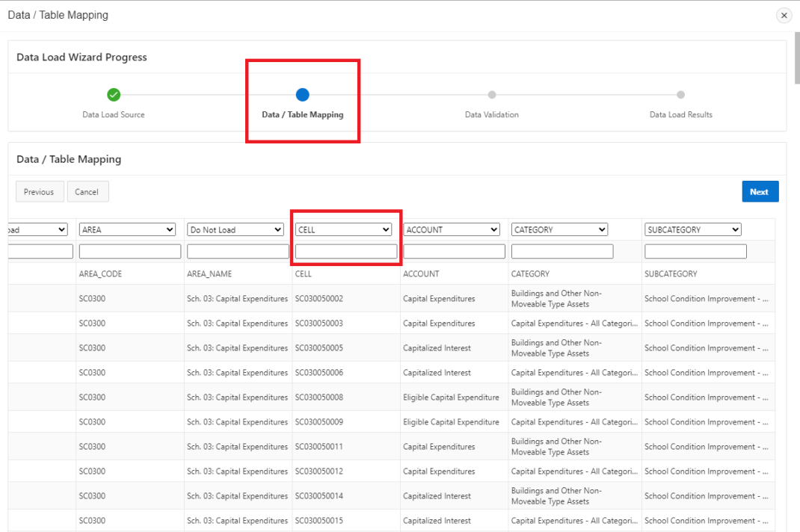Click the Data Load Source step label
Image resolution: width=800 pixels, height=532 pixels.
point(114,115)
